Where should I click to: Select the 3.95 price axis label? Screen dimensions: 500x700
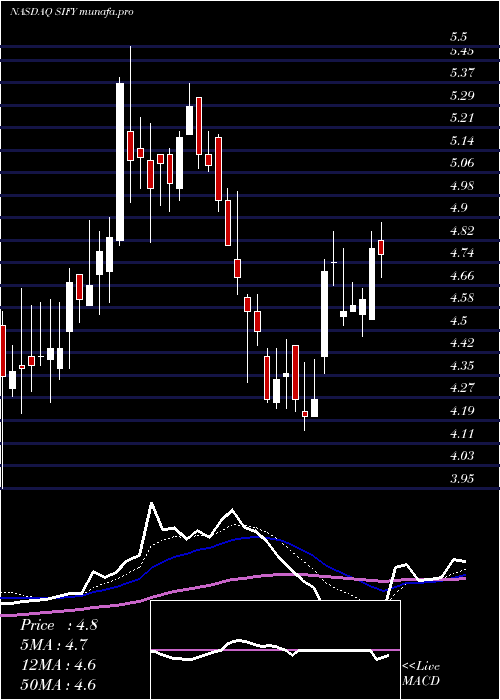[462, 478]
